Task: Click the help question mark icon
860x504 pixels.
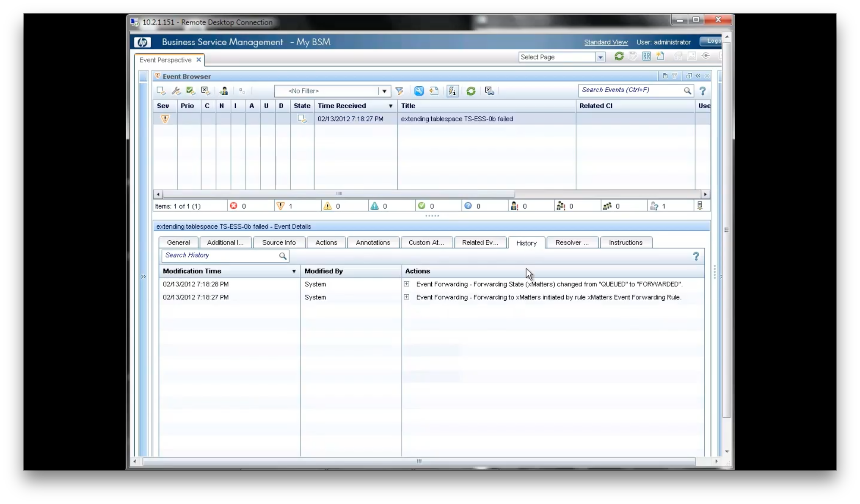Action: point(703,90)
